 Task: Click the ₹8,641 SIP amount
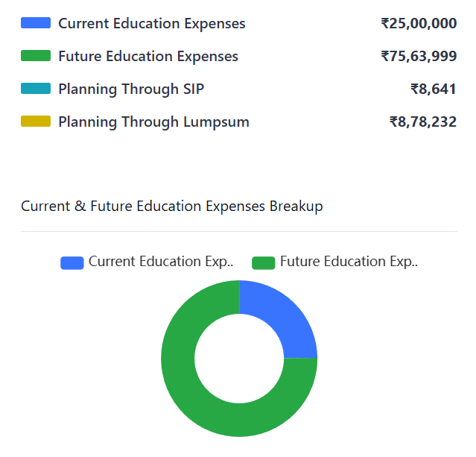tap(434, 89)
